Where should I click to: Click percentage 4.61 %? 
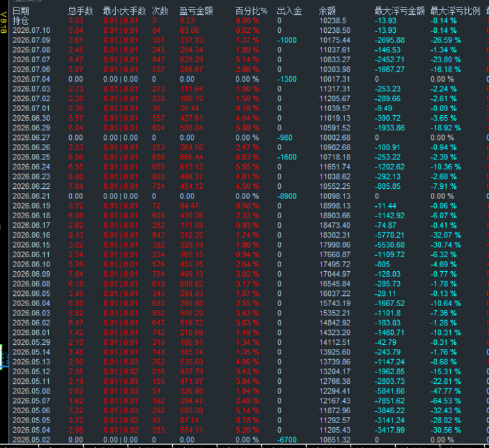[x=248, y=177]
